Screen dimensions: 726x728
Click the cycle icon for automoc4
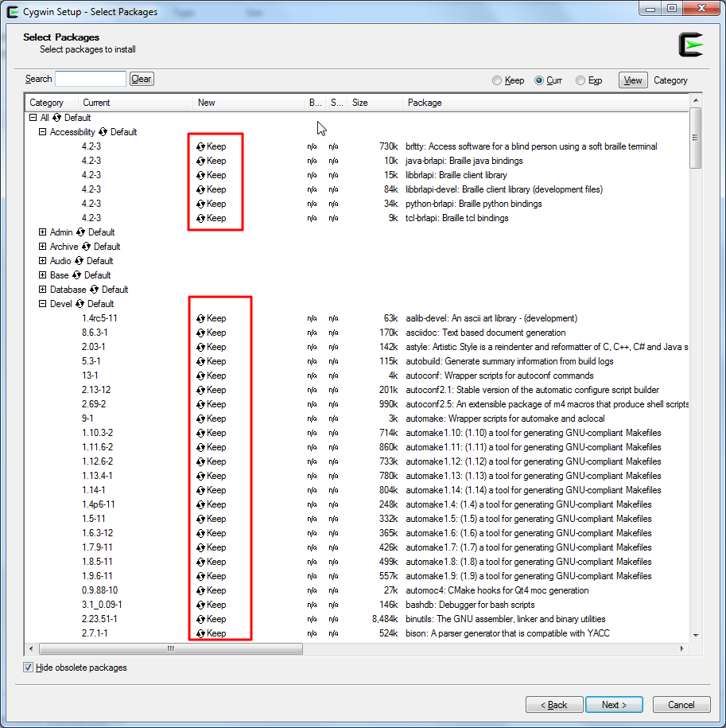click(200, 590)
